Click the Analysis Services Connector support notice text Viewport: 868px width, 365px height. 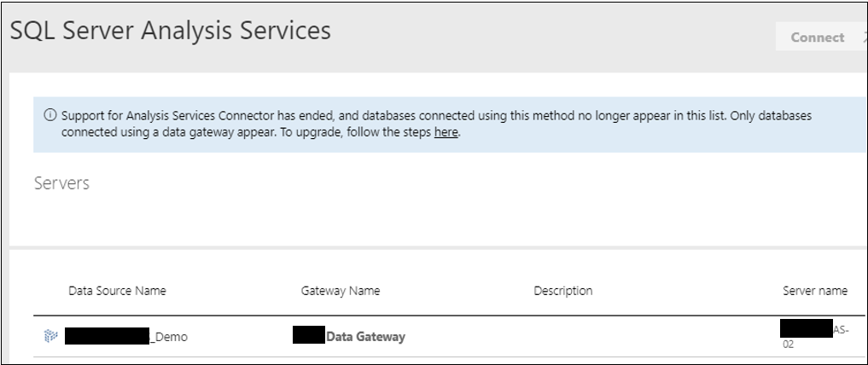pyautogui.click(x=436, y=124)
